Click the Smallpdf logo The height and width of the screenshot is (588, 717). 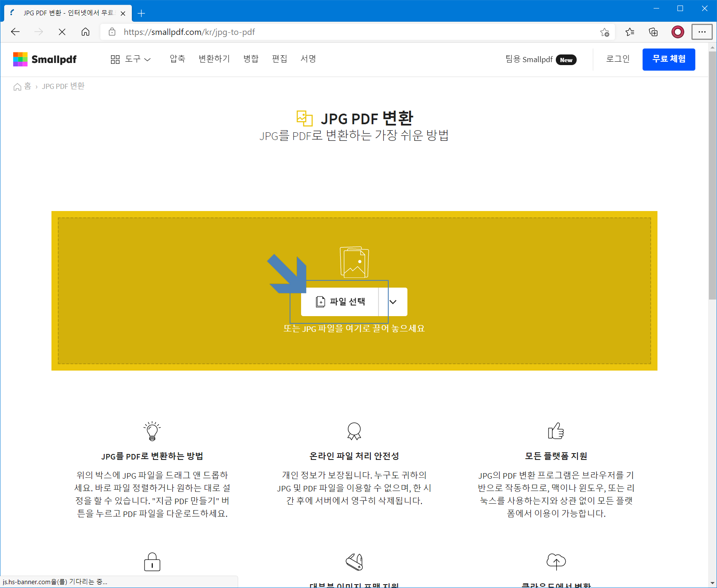[x=45, y=59]
